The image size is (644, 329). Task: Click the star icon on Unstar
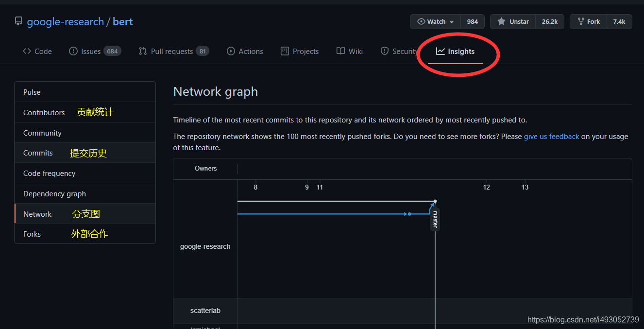[x=501, y=21]
